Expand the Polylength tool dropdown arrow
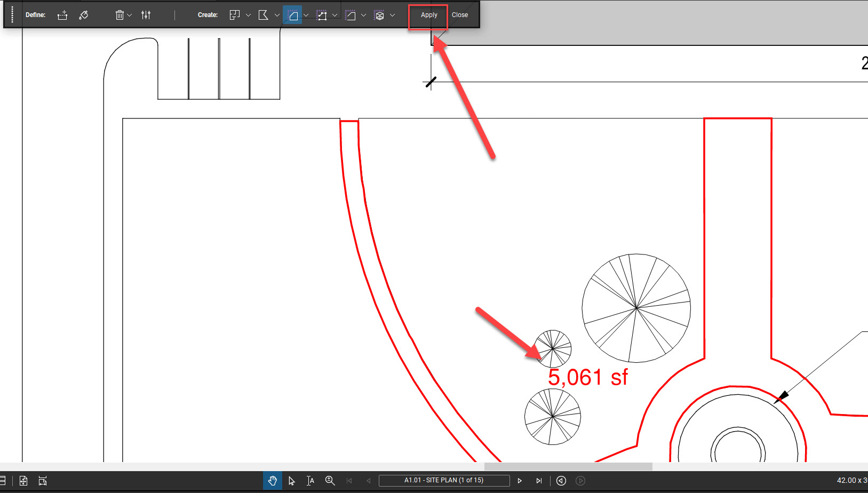868x493 pixels. (x=335, y=15)
